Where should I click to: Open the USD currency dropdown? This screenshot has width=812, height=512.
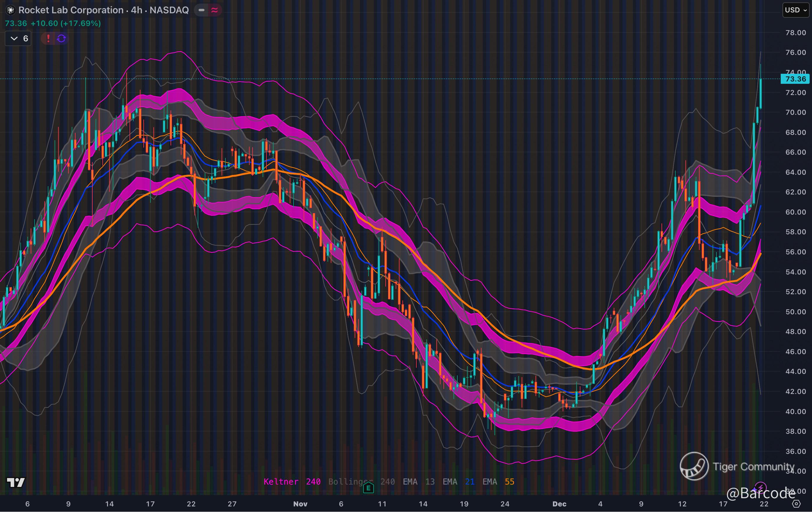coord(795,10)
